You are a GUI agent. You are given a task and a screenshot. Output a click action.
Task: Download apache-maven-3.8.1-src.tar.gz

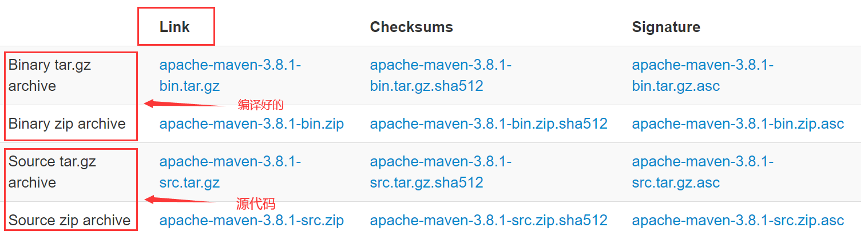pos(230,172)
